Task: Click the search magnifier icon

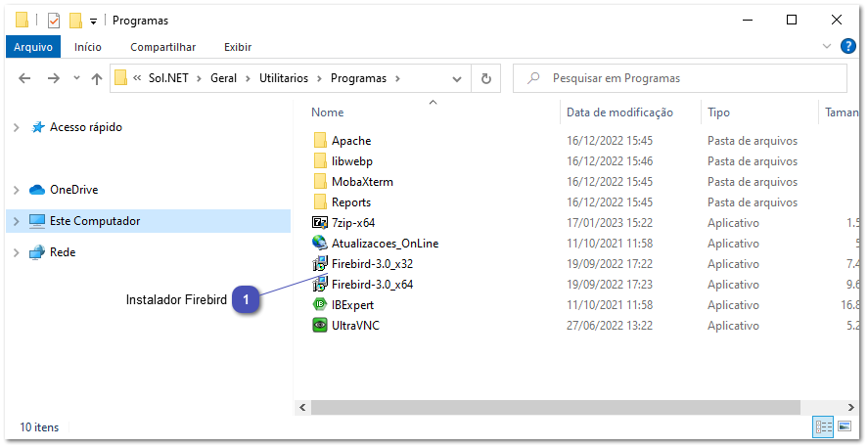Action: [x=533, y=78]
